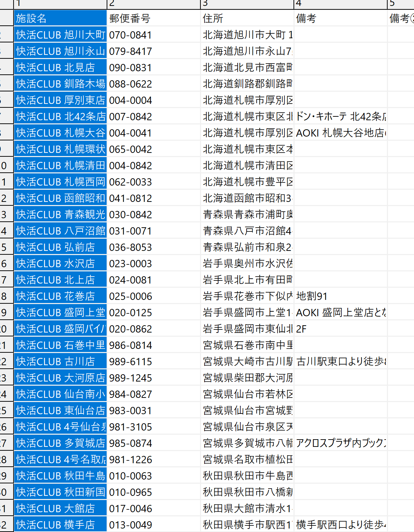
Task: Select note cell 地割91
Action: [340, 296]
